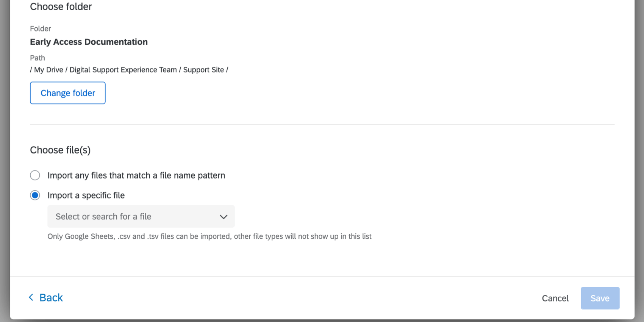The width and height of the screenshot is (644, 322).
Task: Click the Digital Support Experience Team path segment
Action: [x=123, y=70]
